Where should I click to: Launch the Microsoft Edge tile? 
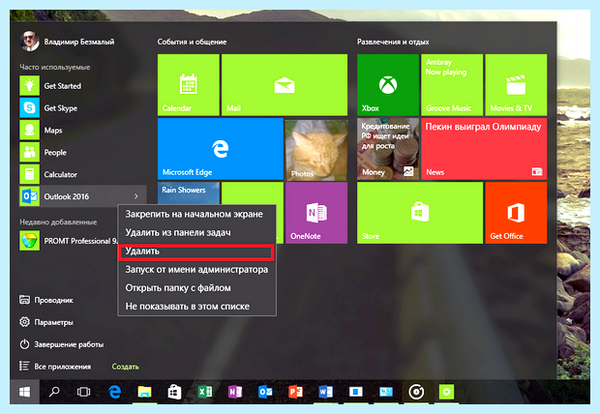[x=220, y=149]
